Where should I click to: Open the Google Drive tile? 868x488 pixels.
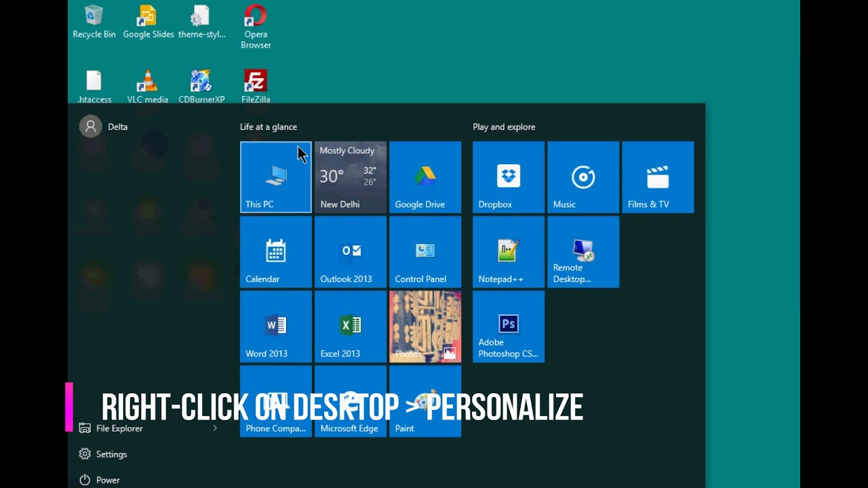[x=425, y=177]
